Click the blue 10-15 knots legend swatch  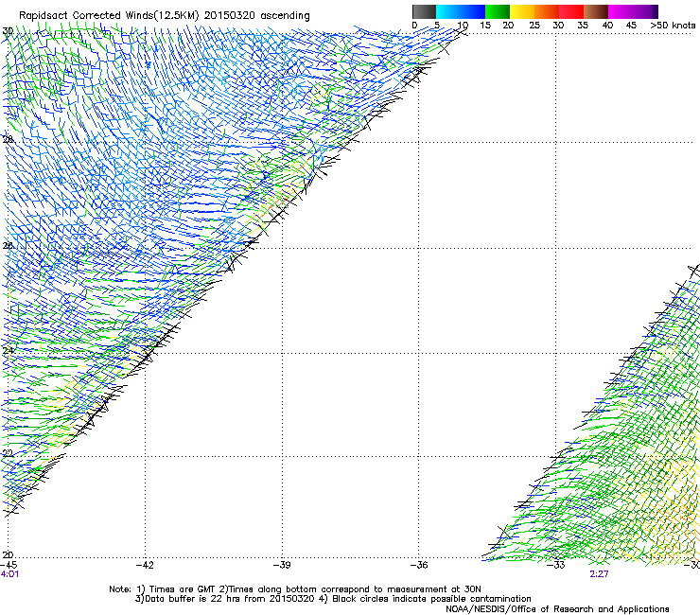(473, 11)
